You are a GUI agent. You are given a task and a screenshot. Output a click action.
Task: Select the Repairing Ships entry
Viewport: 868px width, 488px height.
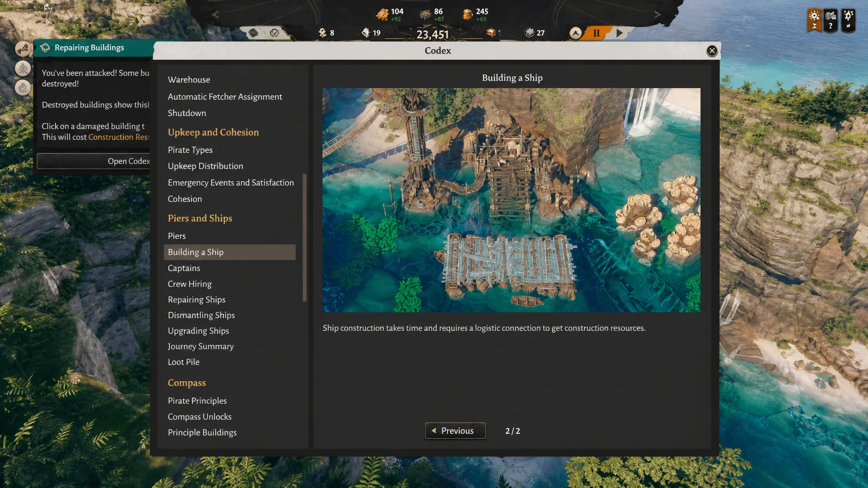pyautogui.click(x=197, y=299)
